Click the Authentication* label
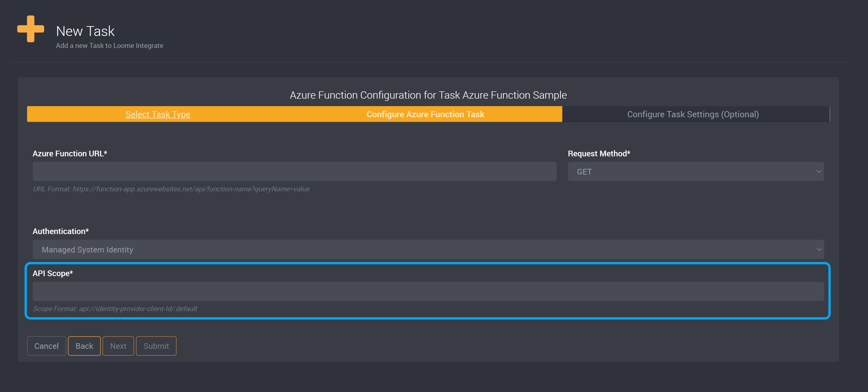 (61, 231)
